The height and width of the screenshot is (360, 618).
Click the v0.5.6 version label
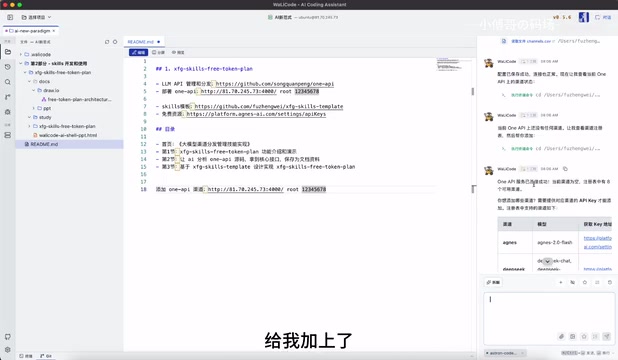[562, 17]
